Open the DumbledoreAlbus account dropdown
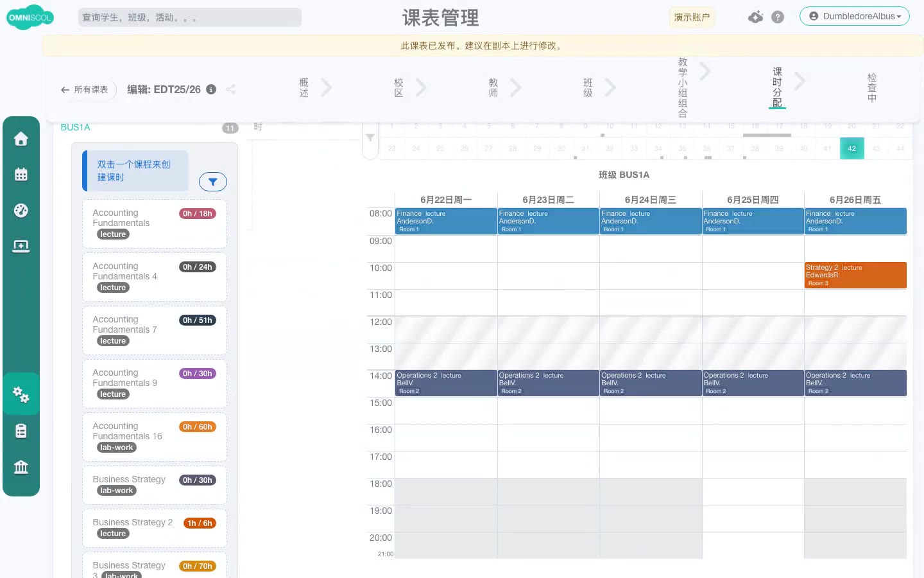Screen dimensions: 924x578 854,16
